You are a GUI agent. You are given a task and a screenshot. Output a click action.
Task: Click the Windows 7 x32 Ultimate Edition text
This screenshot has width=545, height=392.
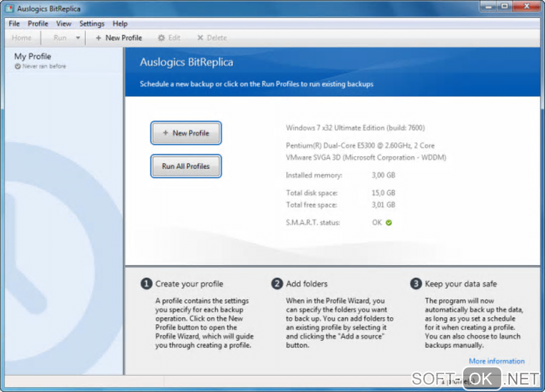pos(355,128)
